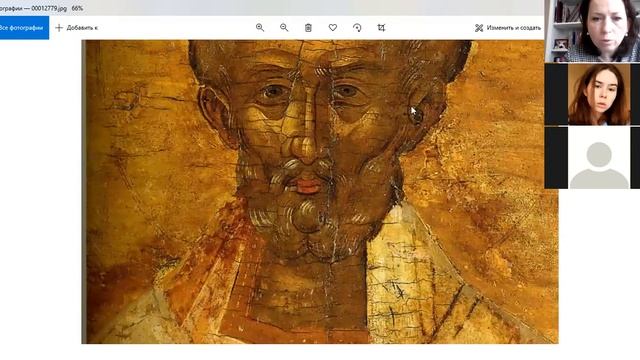
Task: Select the crop tool icon
Action: pyautogui.click(x=381, y=28)
